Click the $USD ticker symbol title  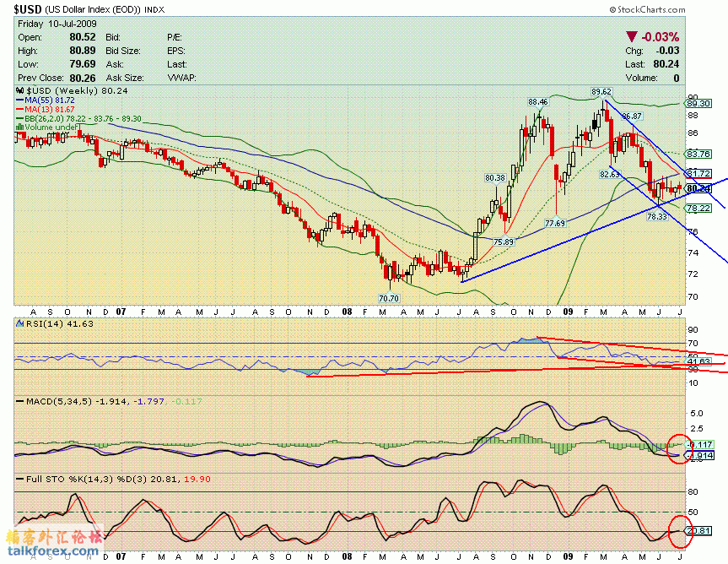[28, 9]
